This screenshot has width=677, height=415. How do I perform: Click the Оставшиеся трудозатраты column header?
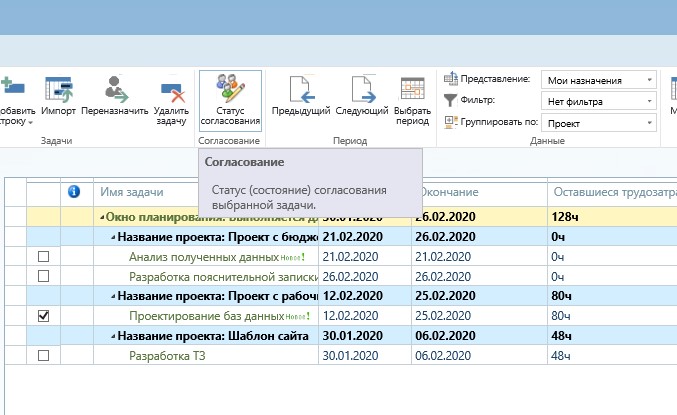click(612, 192)
